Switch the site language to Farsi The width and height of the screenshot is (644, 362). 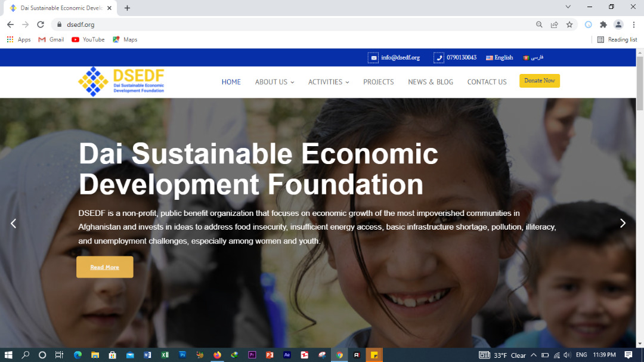click(533, 57)
